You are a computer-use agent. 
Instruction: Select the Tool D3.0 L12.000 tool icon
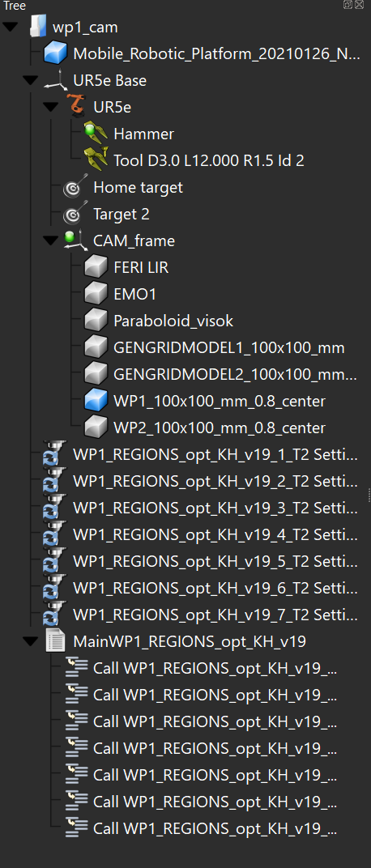[96, 160]
